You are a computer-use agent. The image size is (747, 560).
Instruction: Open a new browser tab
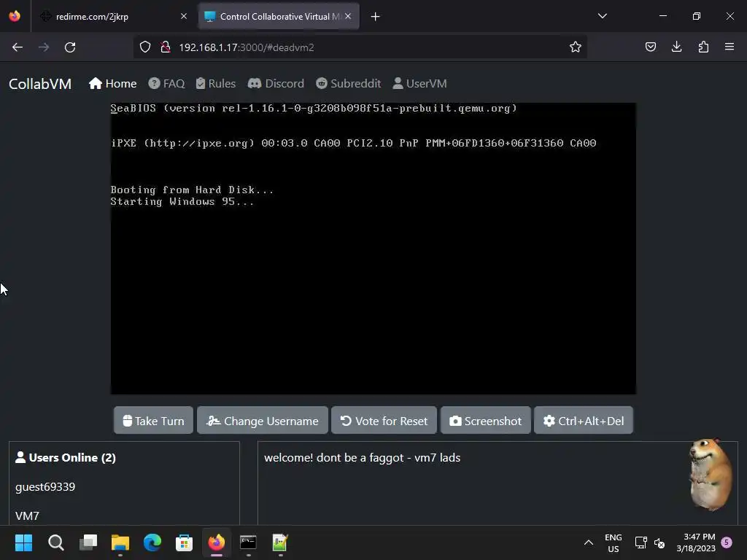pos(376,17)
